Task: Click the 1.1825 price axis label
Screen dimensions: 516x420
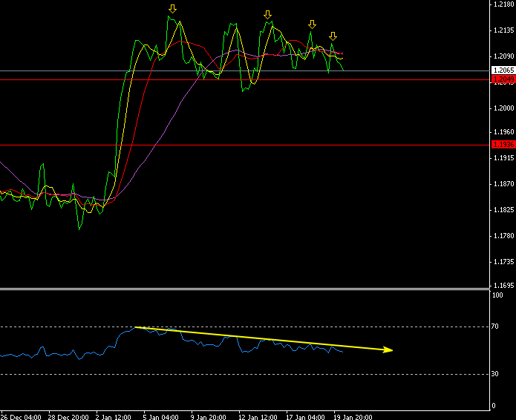Action: (504, 210)
